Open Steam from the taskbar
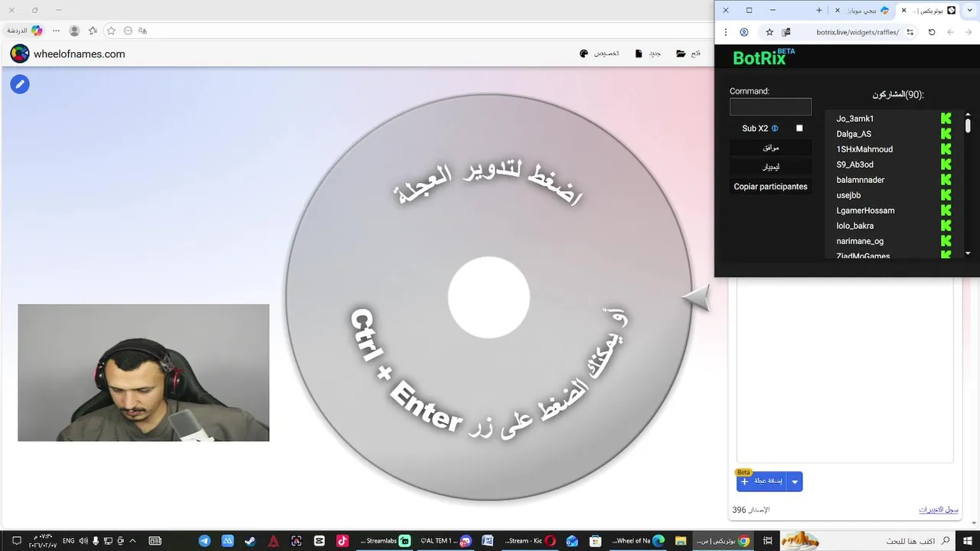 click(x=250, y=540)
